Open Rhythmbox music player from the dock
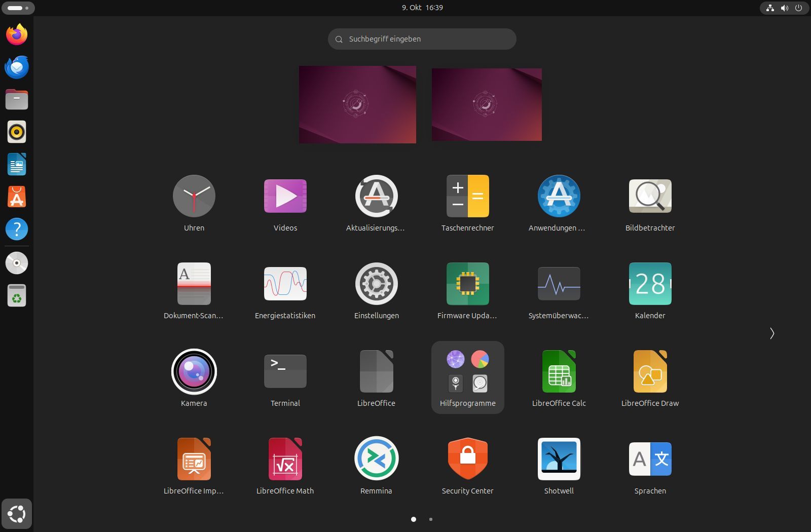Screen dimensions: 811x532 point(16,132)
